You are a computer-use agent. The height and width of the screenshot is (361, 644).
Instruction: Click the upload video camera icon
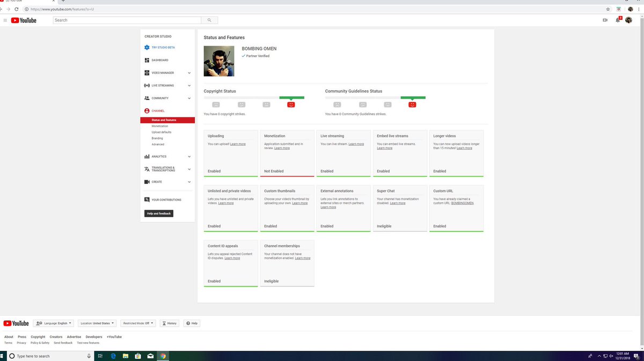tap(605, 20)
